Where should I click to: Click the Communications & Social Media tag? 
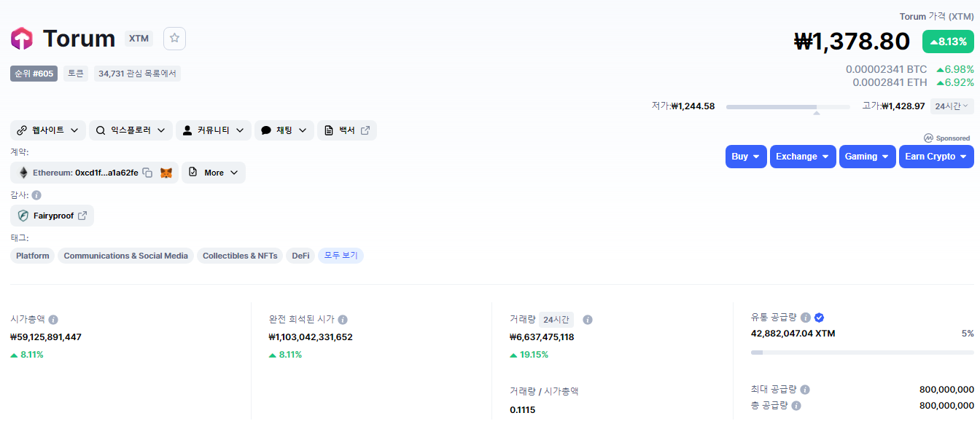click(125, 256)
